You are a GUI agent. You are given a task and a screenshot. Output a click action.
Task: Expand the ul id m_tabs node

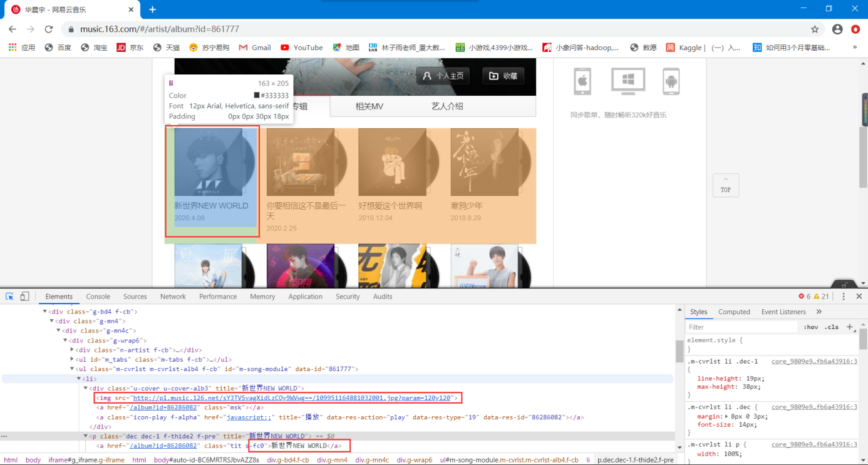click(73, 359)
